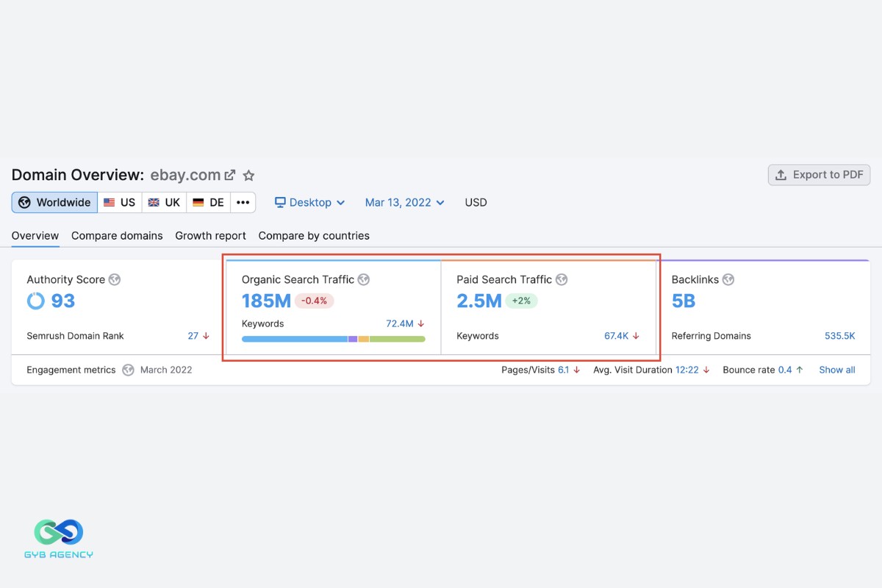Open organic keywords 72.4M link
882x588 pixels.
400,323
